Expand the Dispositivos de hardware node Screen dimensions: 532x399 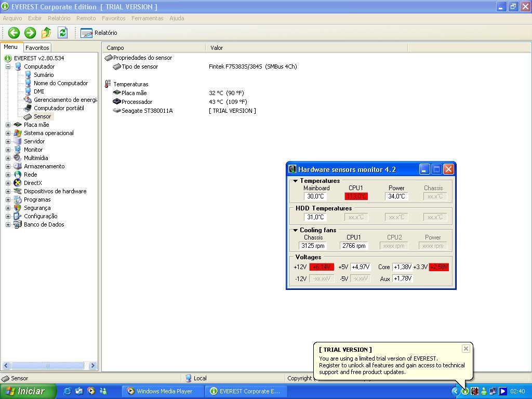[x=8, y=191]
